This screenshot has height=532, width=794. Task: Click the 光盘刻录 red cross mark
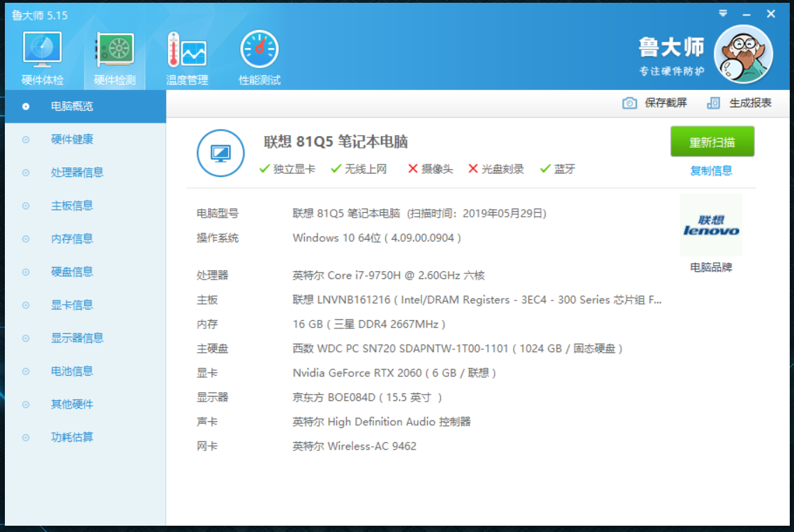pyautogui.click(x=473, y=169)
